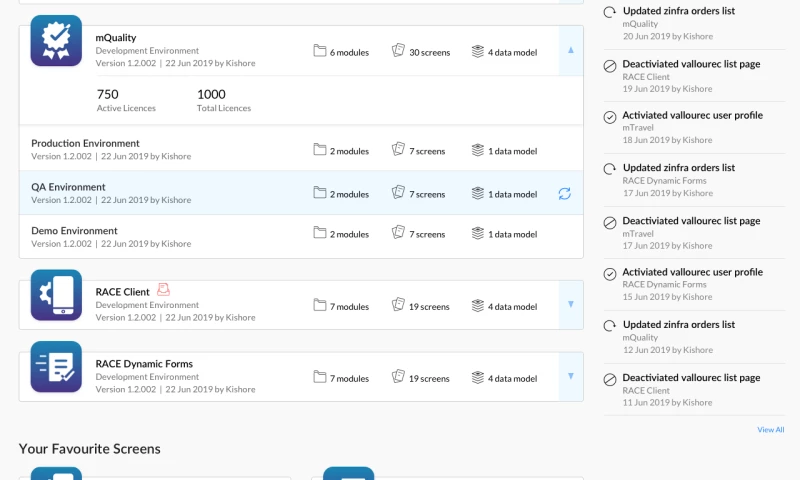This screenshot has height=480, width=800.
Task: Click the alert icon beside RACE Client
Action: (164, 291)
